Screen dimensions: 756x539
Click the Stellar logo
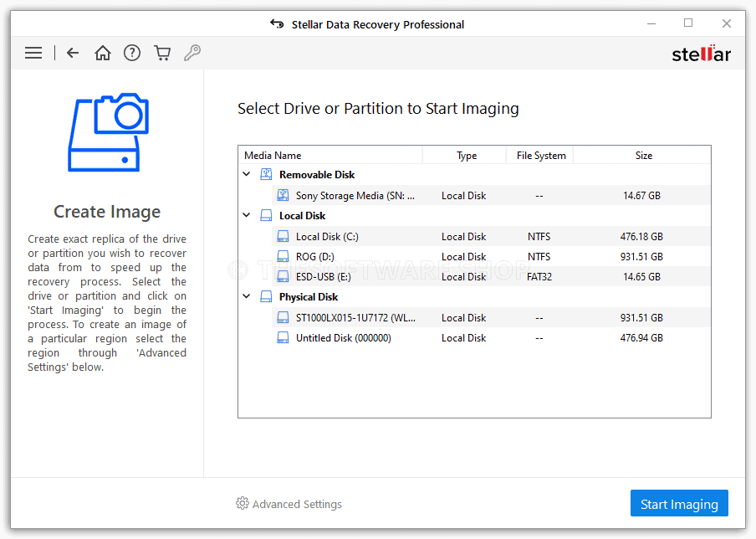(701, 54)
